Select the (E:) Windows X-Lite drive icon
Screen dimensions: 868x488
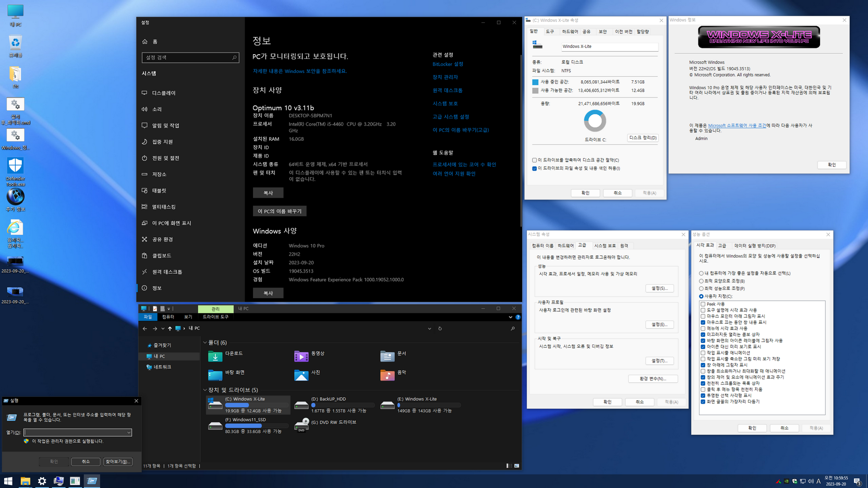387,405
